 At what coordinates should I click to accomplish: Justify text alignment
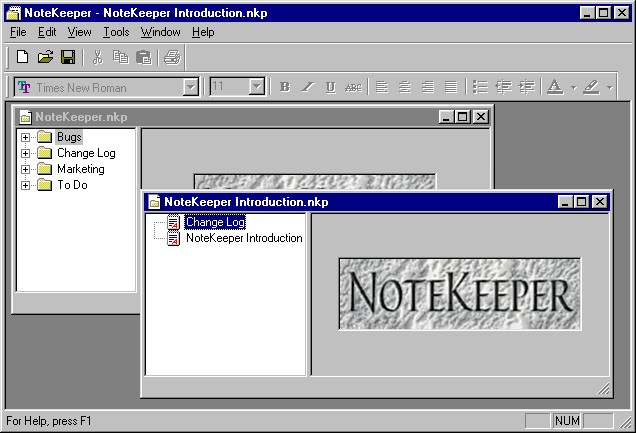451,87
